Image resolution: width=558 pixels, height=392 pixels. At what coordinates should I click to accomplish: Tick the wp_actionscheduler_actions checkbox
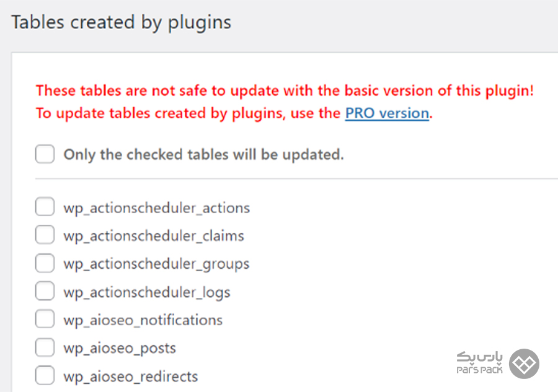pyautogui.click(x=45, y=206)
